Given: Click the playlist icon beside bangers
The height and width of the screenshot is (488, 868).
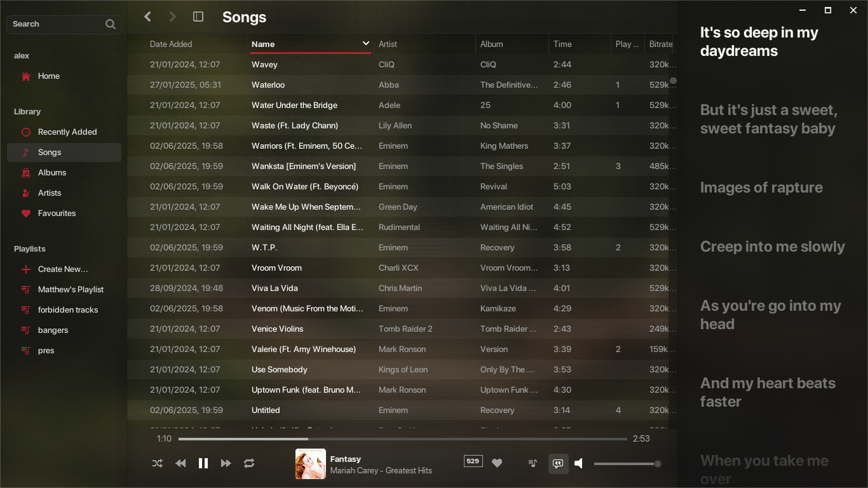Looking at the screenshot, I should click(26, 330).
